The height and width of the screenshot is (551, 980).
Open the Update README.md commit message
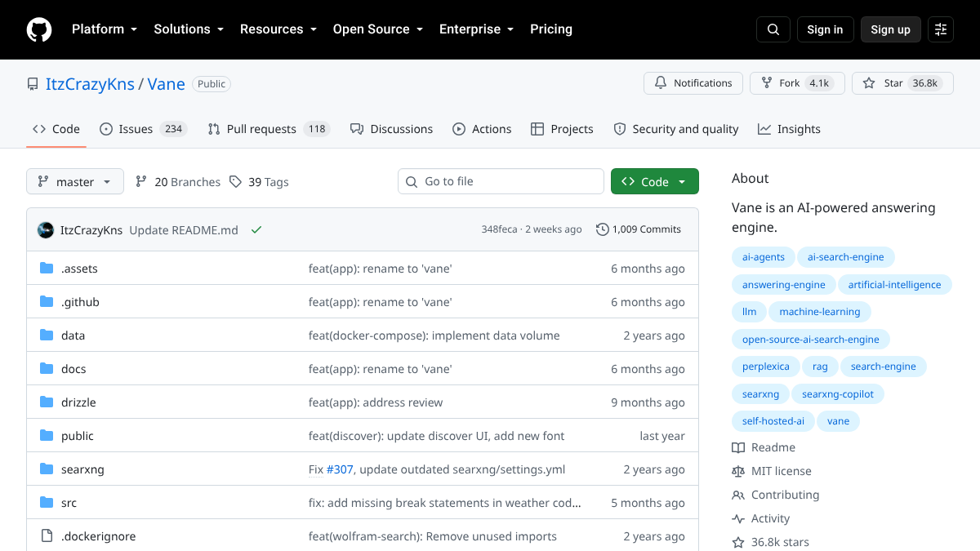pyautogui.click(x=184, y=230)
